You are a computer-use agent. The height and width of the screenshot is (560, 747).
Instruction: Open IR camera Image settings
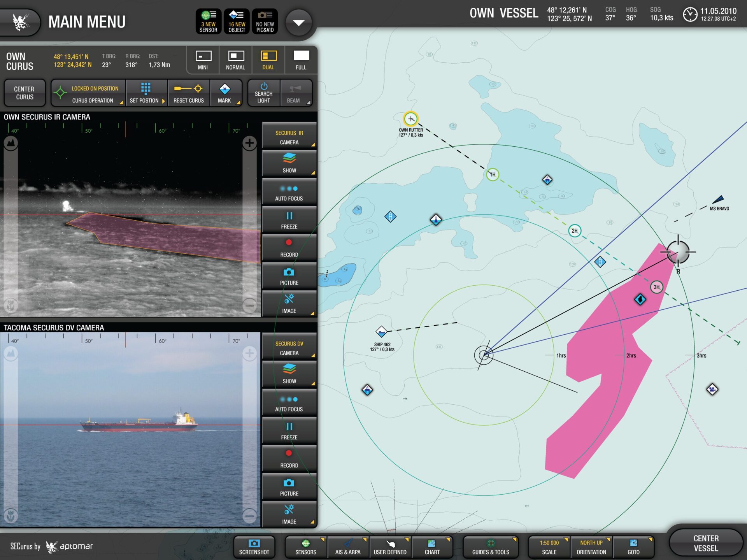[289, 304]
